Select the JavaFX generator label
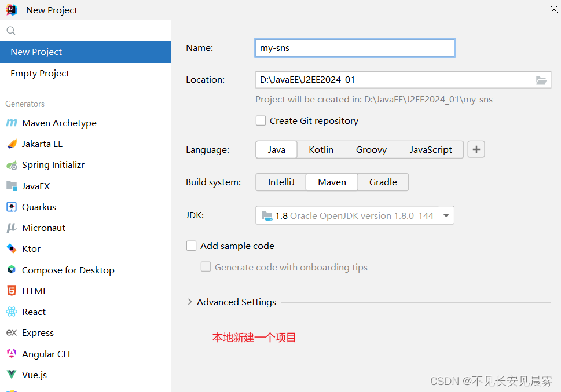 36,186
